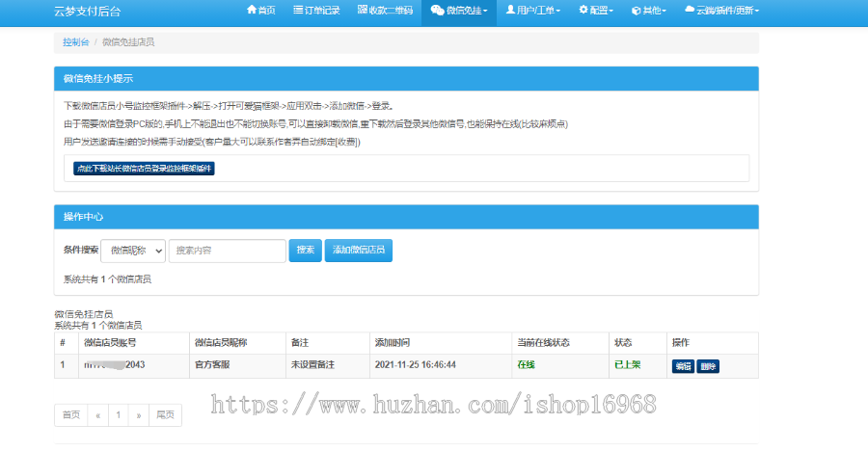Click the 云梦支付后台 brand title
Screen dimensions: 868x451
pos(88,11)
